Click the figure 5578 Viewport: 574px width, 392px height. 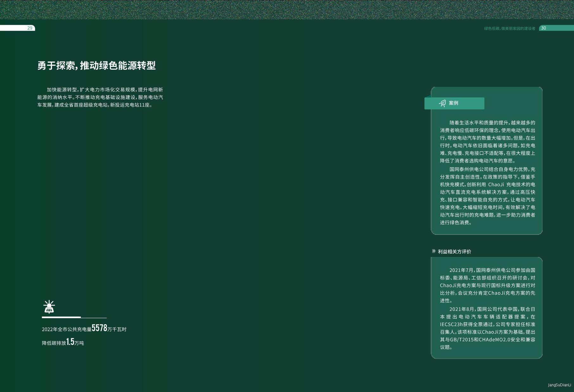[100, 328]
